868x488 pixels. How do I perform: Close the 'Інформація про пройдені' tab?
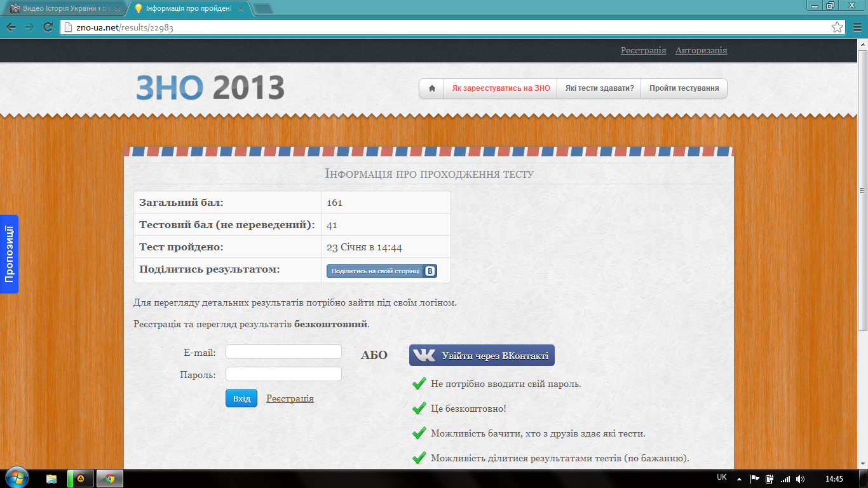click(x=240, y=10)
